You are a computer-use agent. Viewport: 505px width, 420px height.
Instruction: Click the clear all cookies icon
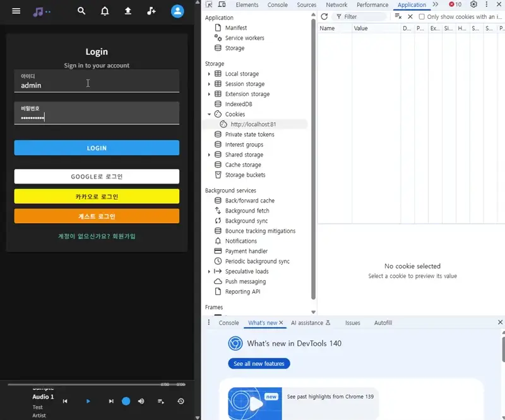398,17
